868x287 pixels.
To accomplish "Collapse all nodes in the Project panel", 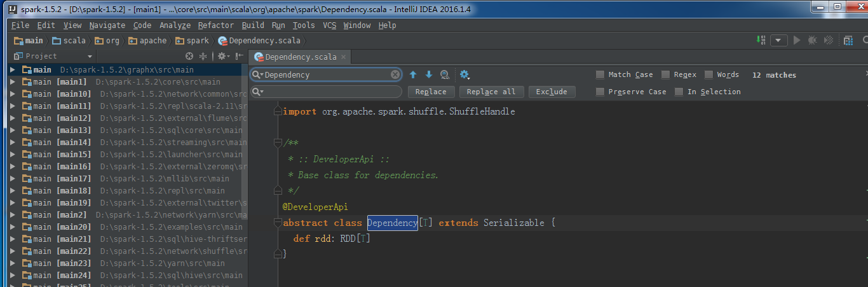I will (203, 56).
